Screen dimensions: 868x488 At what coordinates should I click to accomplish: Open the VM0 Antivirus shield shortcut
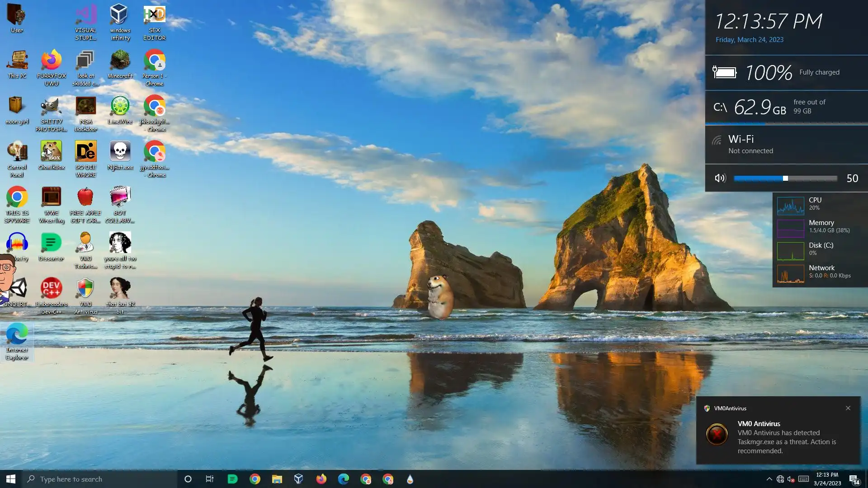pos(85,289)
